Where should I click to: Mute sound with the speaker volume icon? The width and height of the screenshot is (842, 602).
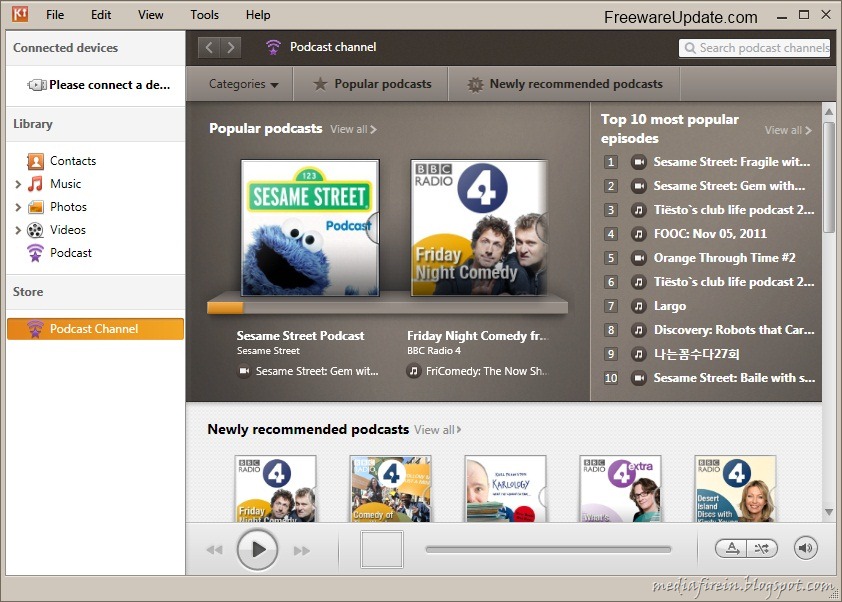(805, 548)
